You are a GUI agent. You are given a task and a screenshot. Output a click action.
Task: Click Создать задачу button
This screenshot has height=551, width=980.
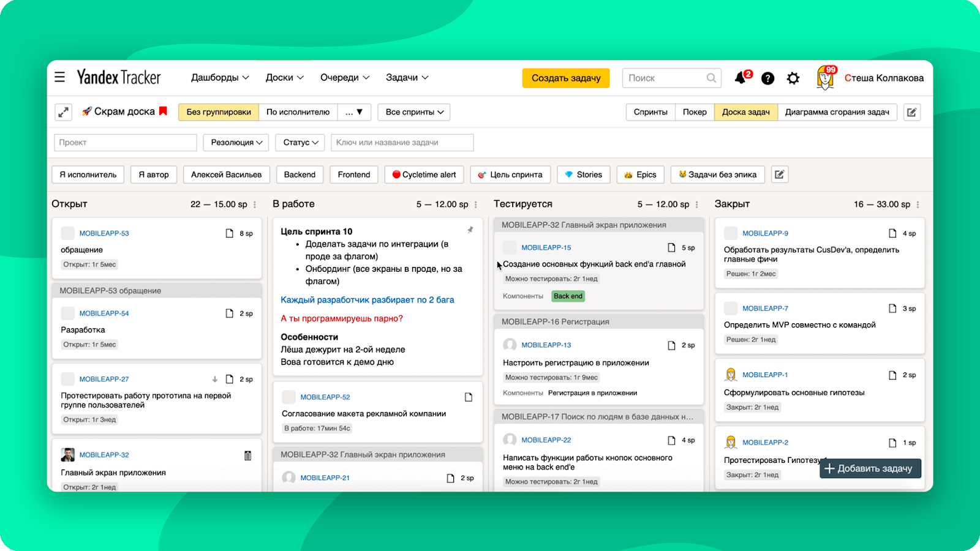click(566, 78)
